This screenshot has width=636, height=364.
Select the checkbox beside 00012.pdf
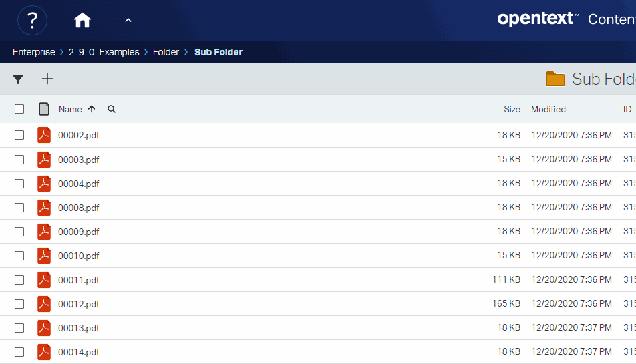coord(19,304)
